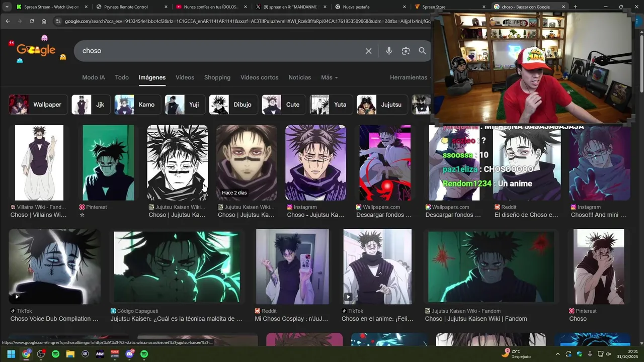
Task: Click the microphone tray icon
Action: click(590, 354)
